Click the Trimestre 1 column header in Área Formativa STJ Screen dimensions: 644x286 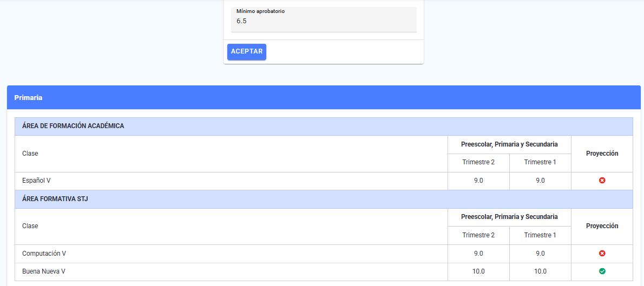click(x=540, y=235)
